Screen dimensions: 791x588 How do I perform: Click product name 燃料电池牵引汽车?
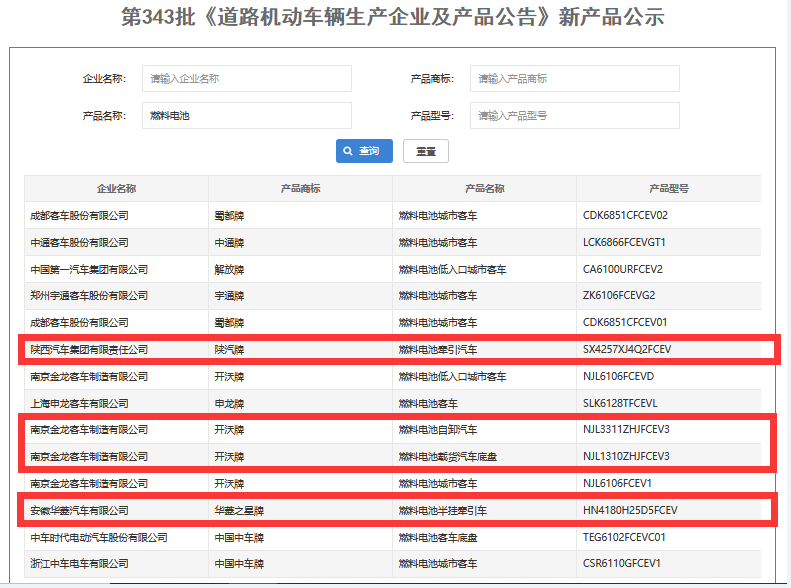[x=438, y=349]
